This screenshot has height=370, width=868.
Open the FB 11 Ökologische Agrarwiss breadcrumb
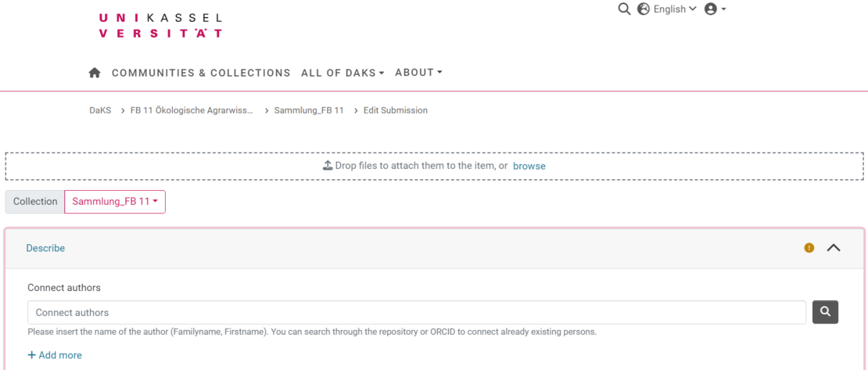tap(192, 110)
